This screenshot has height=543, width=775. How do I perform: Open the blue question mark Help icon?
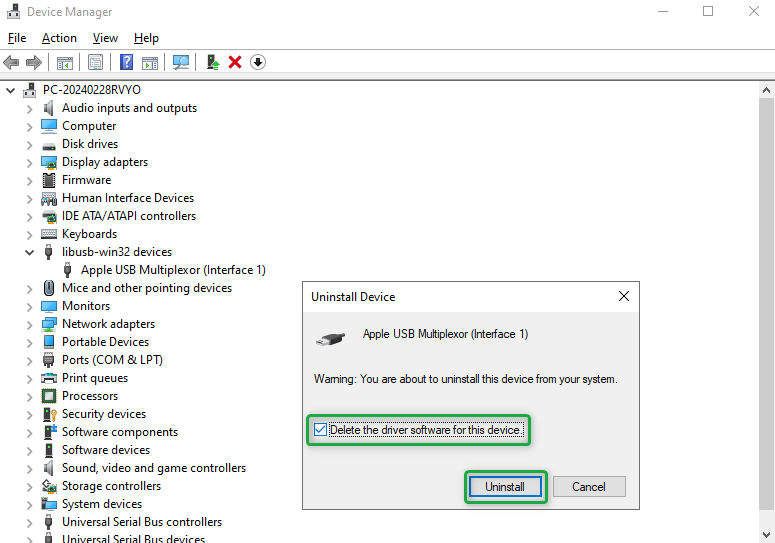coord(127,62)
